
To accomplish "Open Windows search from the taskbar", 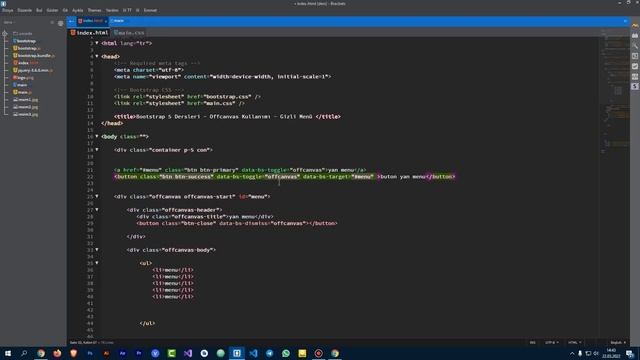I will point(24,353).
